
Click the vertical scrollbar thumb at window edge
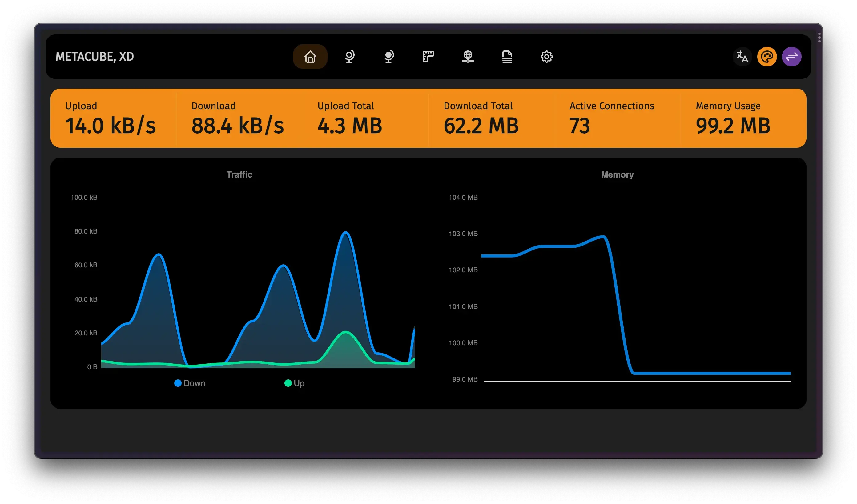pyautogui.click(x=819, y=38)
